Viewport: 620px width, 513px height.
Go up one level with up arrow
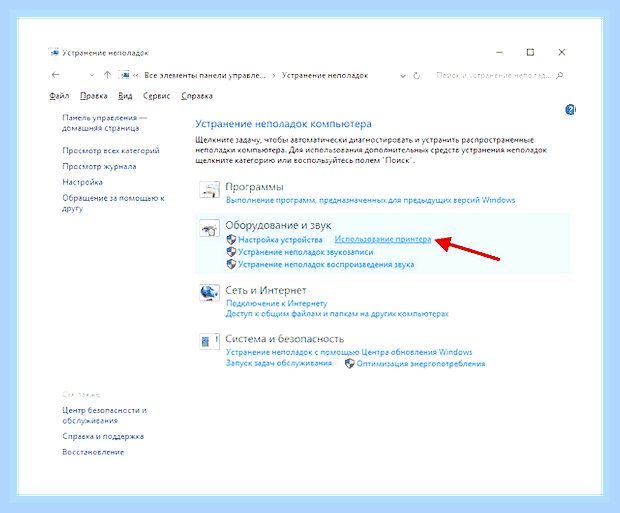point(107,75)
